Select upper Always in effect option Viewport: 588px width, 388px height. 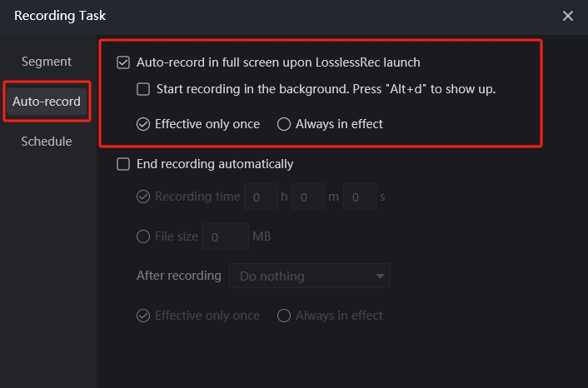(x=284, y=124)
